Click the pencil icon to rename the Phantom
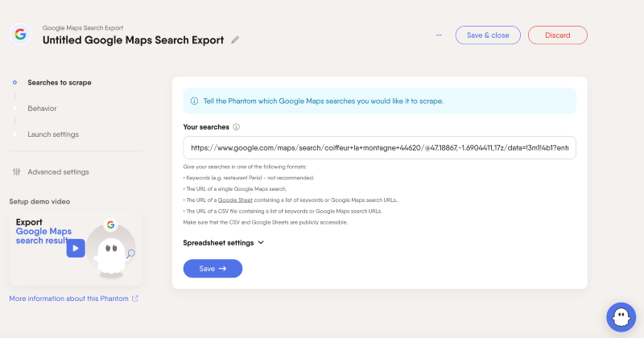Viewport: 644px width, 338px height. point(235,39)
